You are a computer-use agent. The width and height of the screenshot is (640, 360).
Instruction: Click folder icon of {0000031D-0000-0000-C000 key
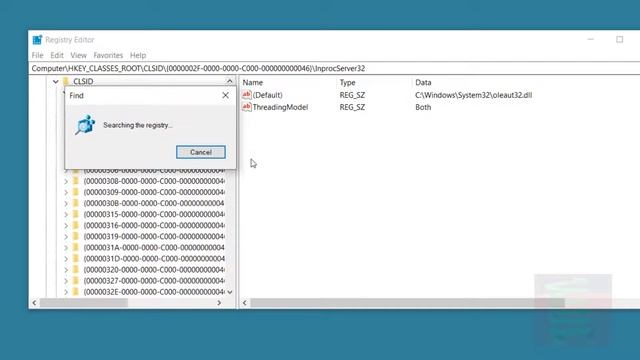[x=76, y=258]
